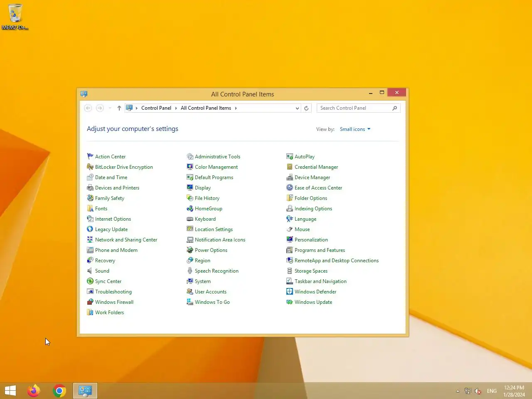Open the Personalization link
Image resolution: width=532 pixels, height=399 pixels.
point(311,240)
